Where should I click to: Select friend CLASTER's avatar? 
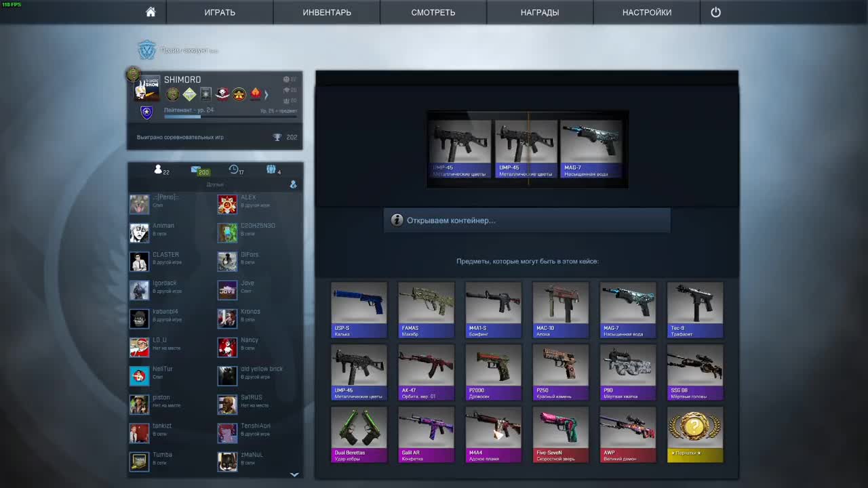point(139,262)
